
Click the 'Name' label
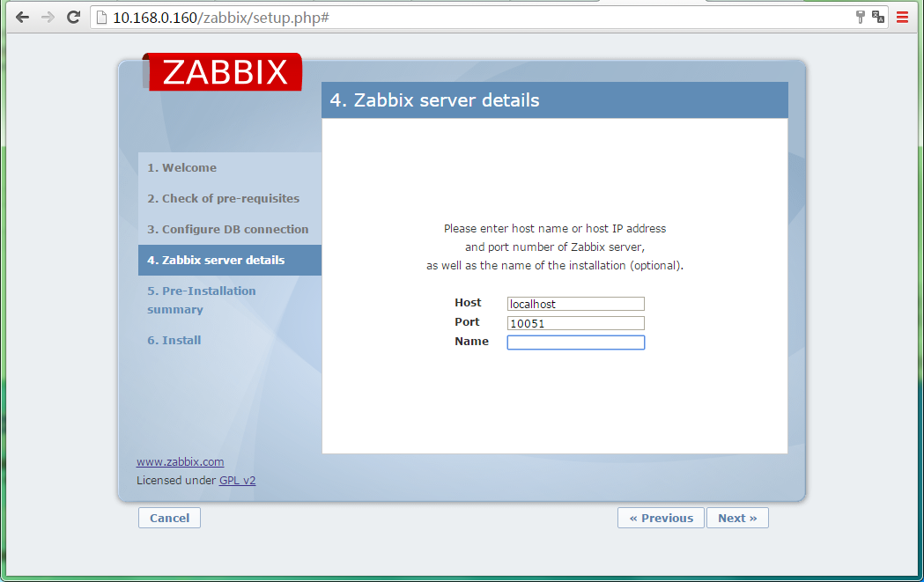(x=471, y=341)
